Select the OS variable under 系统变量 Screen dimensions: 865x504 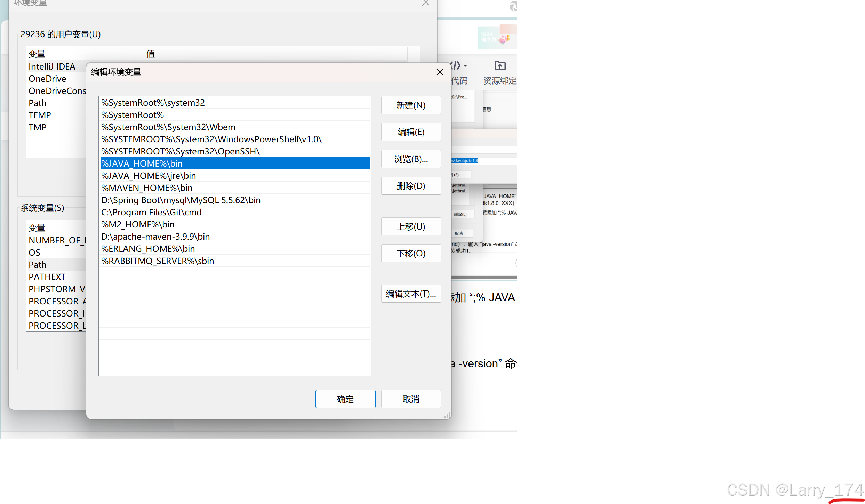34,252
